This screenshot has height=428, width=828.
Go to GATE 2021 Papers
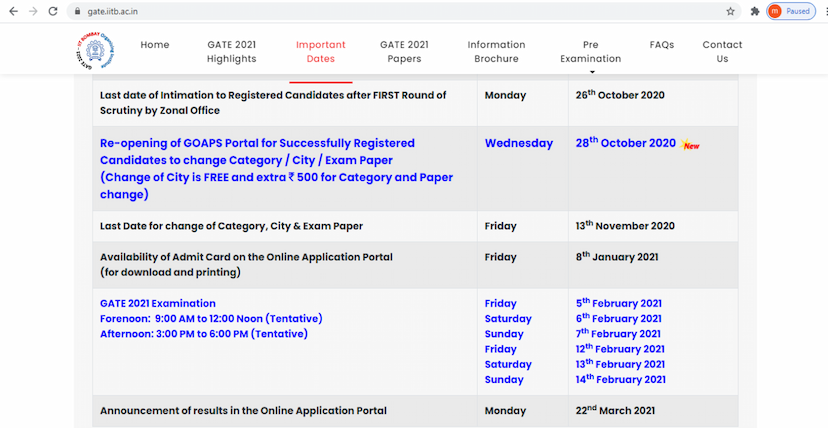404,52
